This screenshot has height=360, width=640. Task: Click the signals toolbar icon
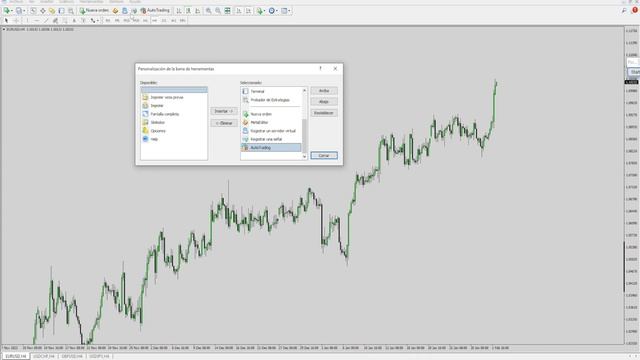coord(134,11)
